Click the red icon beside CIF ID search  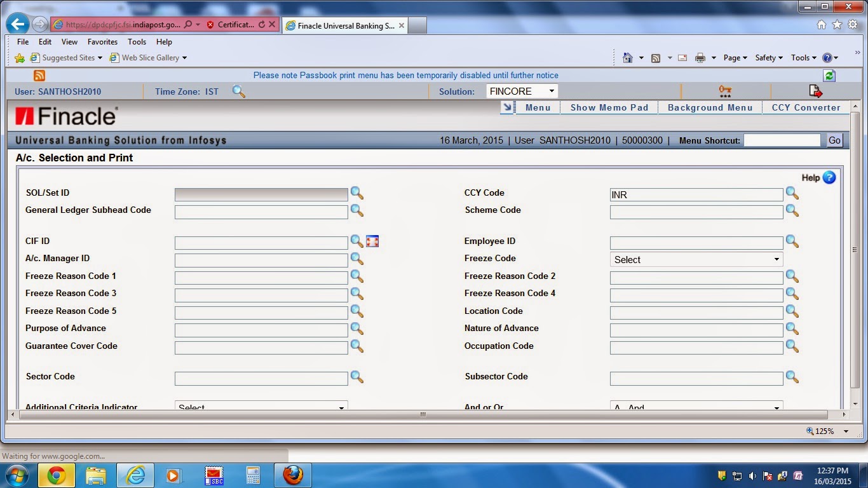[x=372, y=241]
